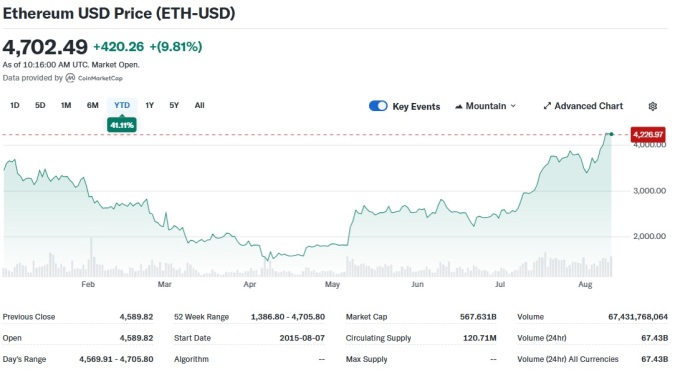Open chart settings gear icon
Viewport: 680px width, 375px height.
[x=652, y=106]
